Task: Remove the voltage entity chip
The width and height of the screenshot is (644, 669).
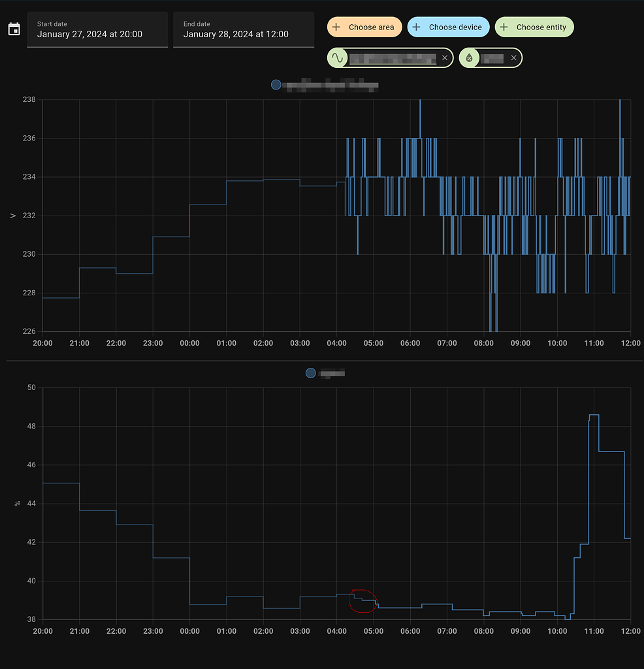Action: pyautogui.click(x=445, y=57)
